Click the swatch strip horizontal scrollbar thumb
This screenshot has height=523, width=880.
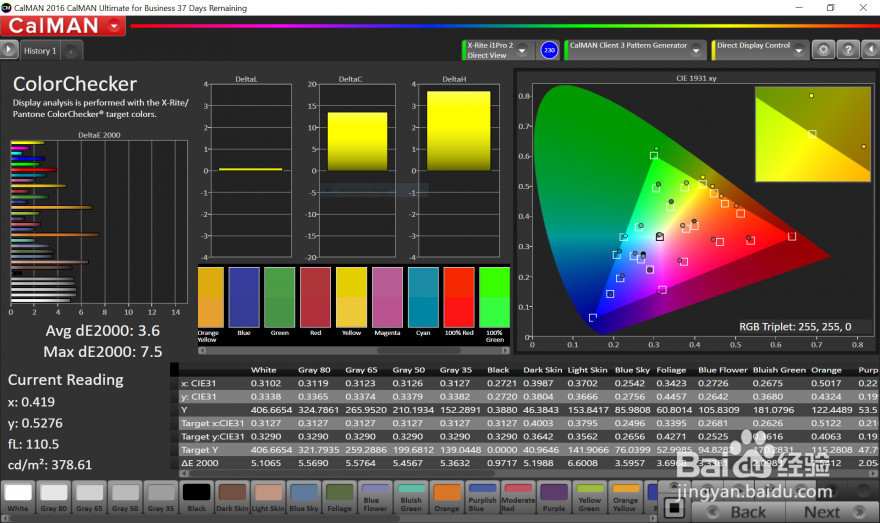coord(419,350)
